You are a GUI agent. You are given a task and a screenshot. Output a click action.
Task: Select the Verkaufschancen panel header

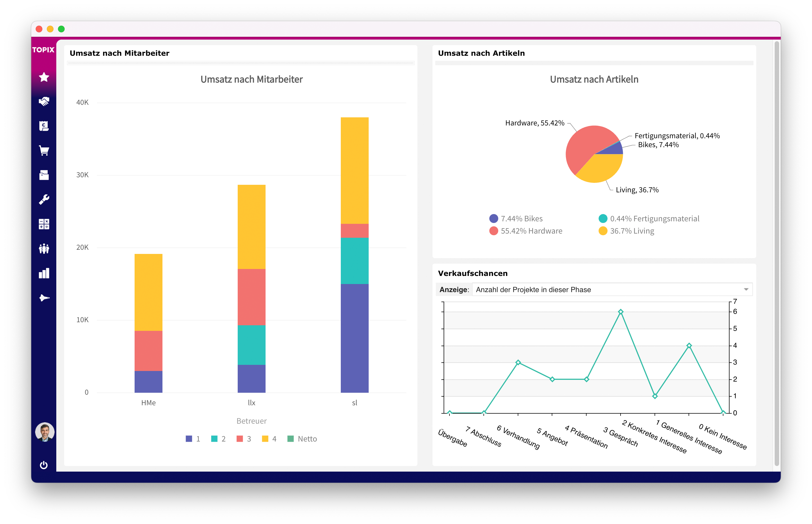[x=473, y=273]
